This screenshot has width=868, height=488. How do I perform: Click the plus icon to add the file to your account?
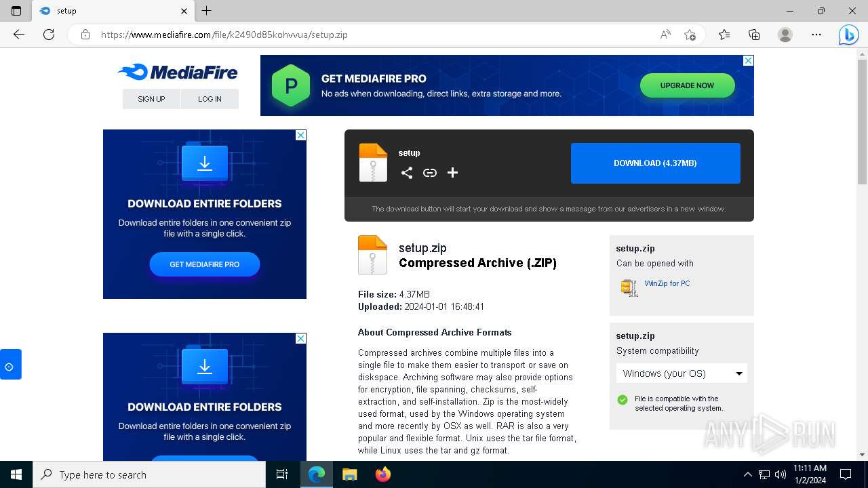(452, 173)
